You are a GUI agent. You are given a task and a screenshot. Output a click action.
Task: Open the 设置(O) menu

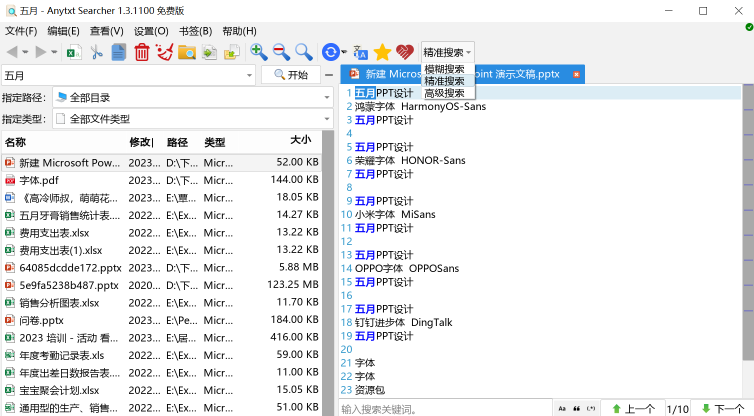tap(151, 31)
